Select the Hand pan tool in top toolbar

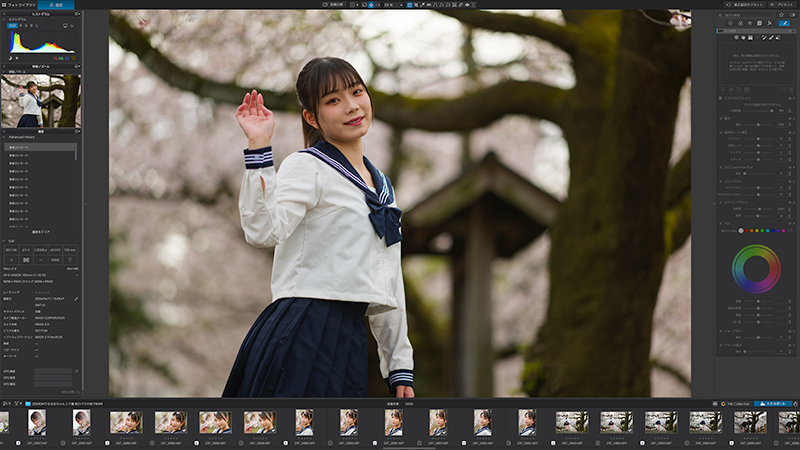click(x=409, y=5)
